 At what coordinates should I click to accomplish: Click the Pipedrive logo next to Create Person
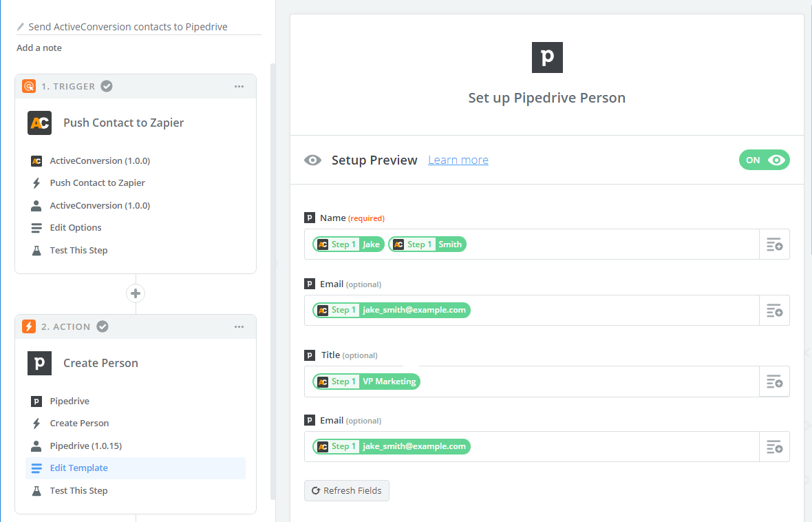click(39, 363)
